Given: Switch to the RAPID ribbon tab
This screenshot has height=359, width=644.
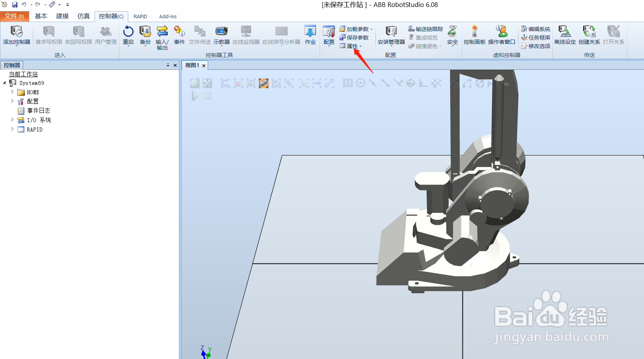Looking at the screenshot, I should pyautogui.click(x=140, y=16).
